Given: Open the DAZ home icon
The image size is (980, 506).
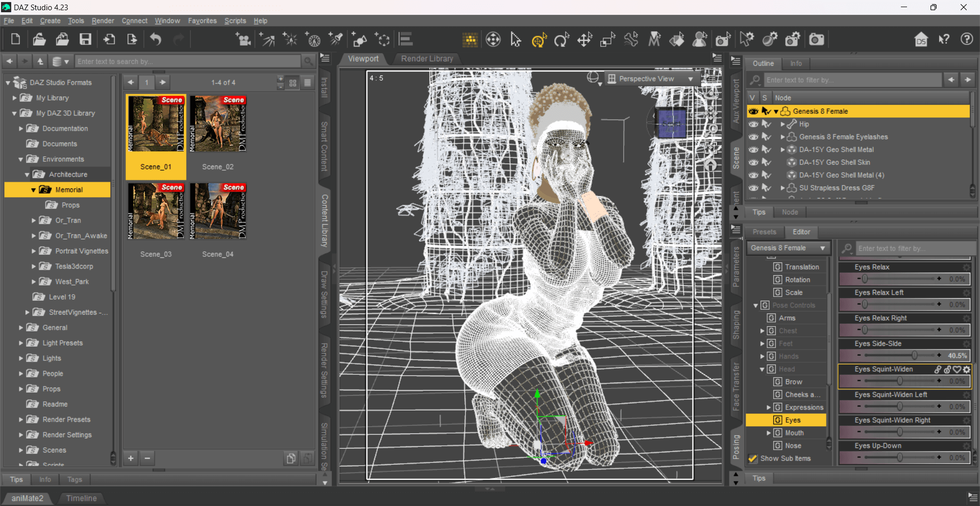Looking at the screenshot, I should (x=921, y=39).
